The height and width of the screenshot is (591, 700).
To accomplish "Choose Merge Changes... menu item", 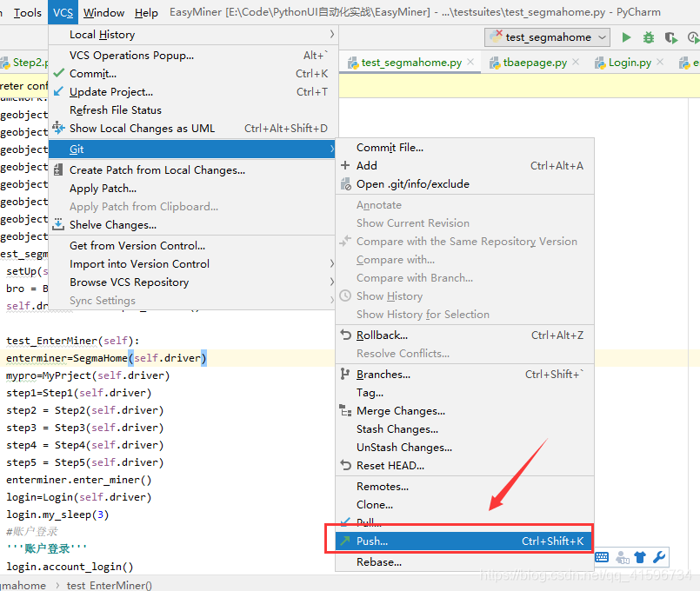I will tap(464, 411).
